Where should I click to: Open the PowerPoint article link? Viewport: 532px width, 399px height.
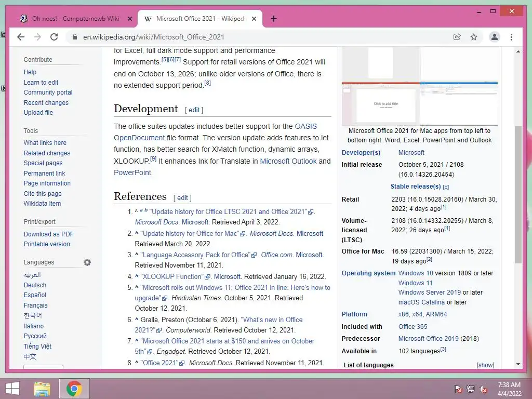point(132,172)
